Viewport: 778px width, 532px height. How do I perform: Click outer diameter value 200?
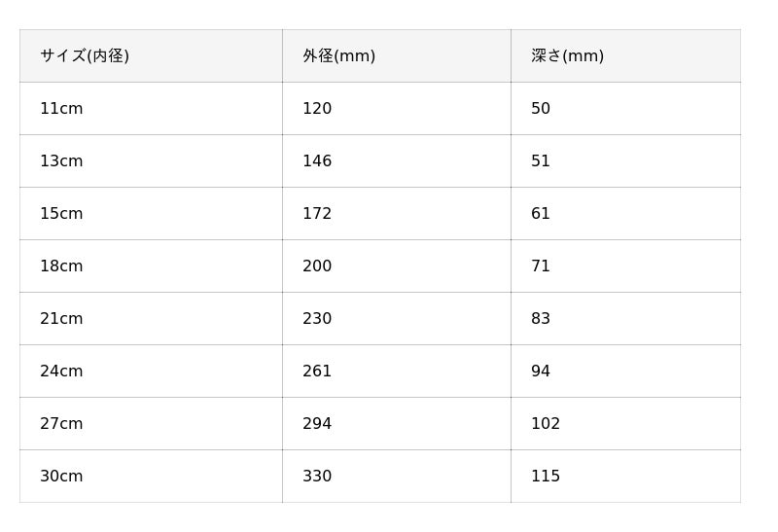point(317,266)
